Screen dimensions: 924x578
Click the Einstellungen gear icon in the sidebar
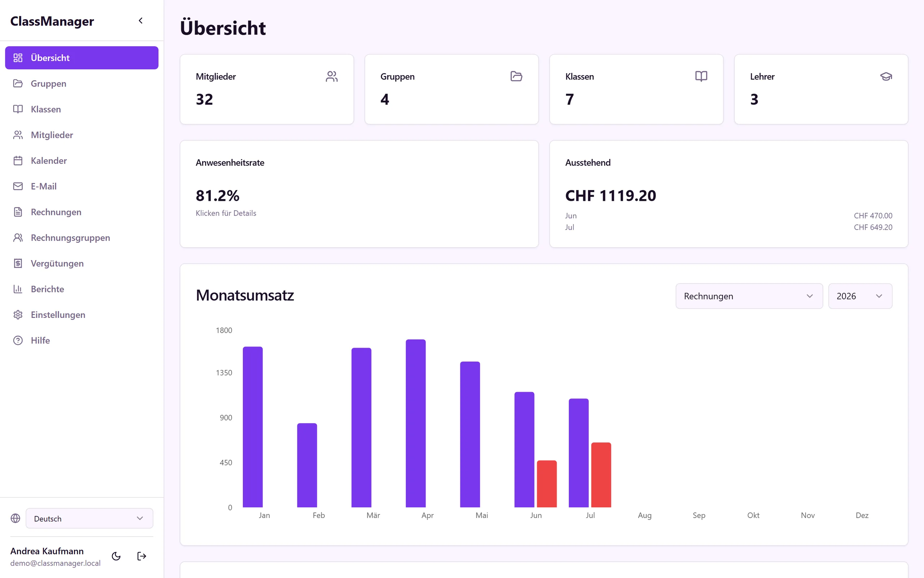point(18,315)
